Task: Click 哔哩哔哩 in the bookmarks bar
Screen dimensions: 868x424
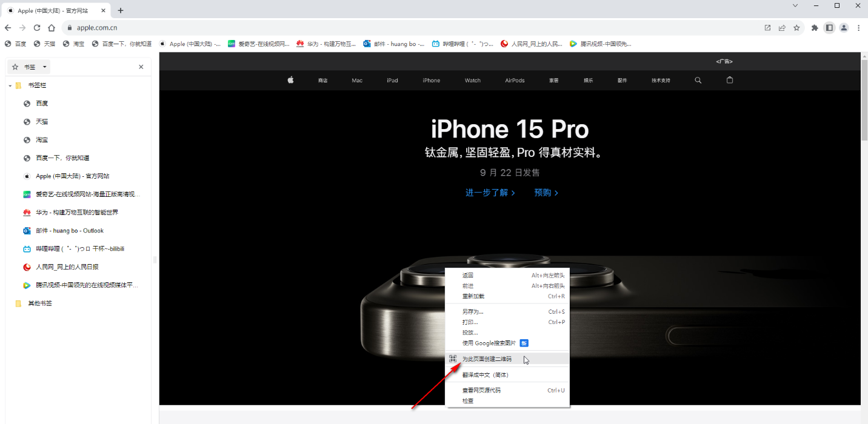Action: pos(462,44)
